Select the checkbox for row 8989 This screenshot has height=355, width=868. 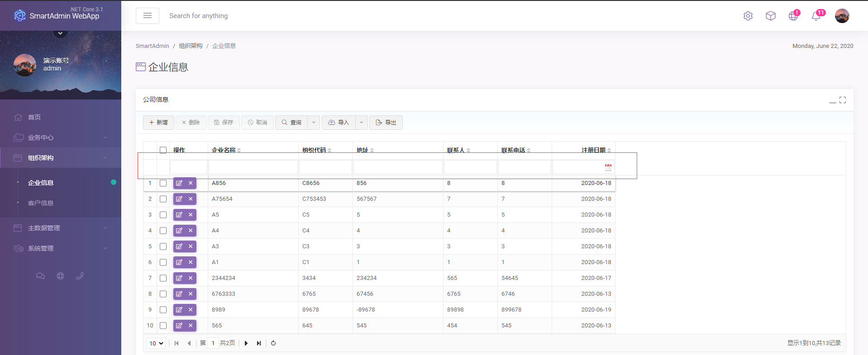click(163, 310)
